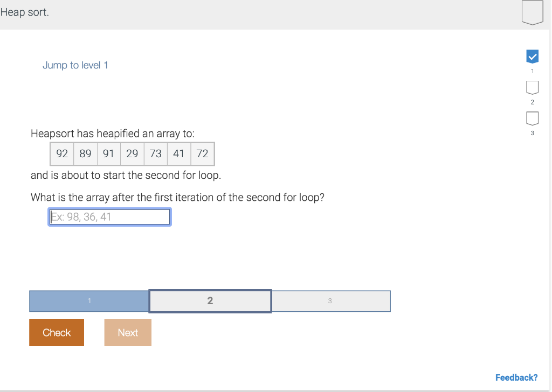The width and height of the screenshot is (552, 392).
Task: Select the empty level 2 badge
Action: [x=532, y=88]
